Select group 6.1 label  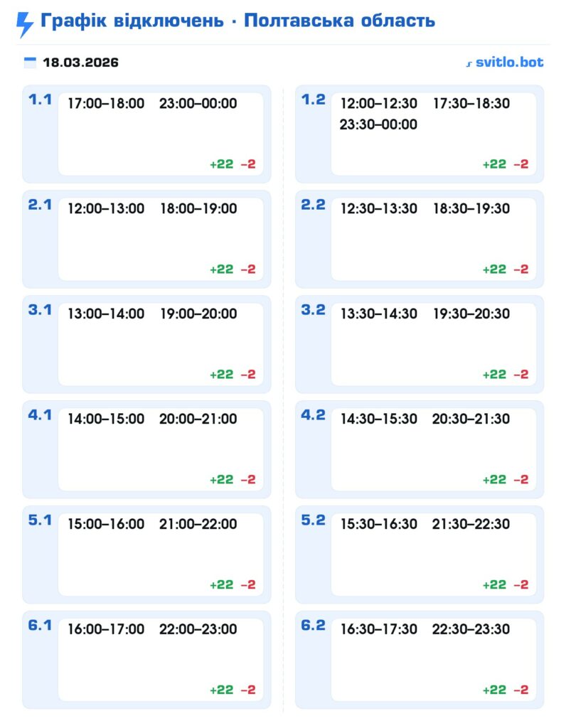coord(40,626)
